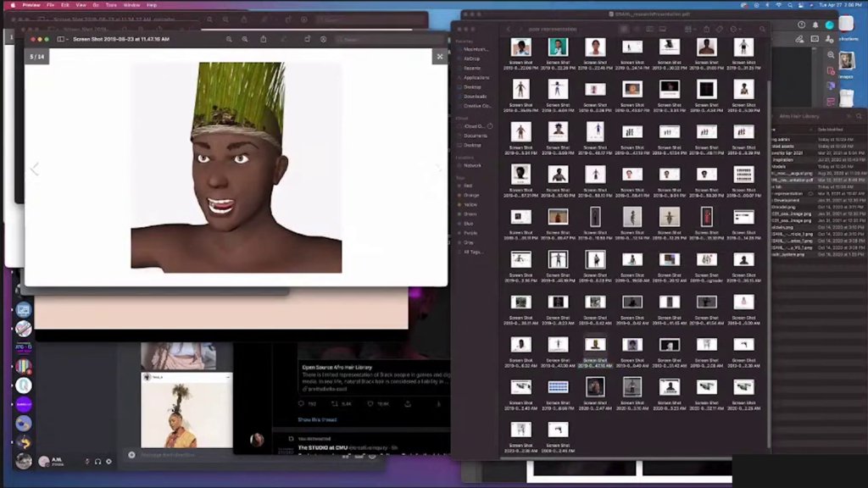
Task: Open the Window menu
Action: (131, 5)
